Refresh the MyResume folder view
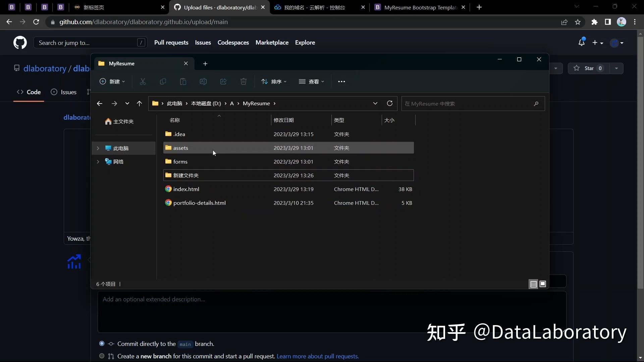Viewport: 644px width, 362px height. coord(390,103)
